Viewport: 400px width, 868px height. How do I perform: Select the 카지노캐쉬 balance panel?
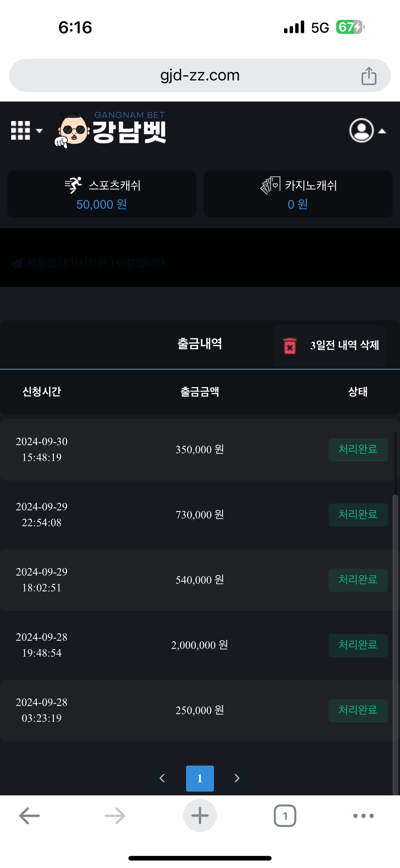[298, 194]
